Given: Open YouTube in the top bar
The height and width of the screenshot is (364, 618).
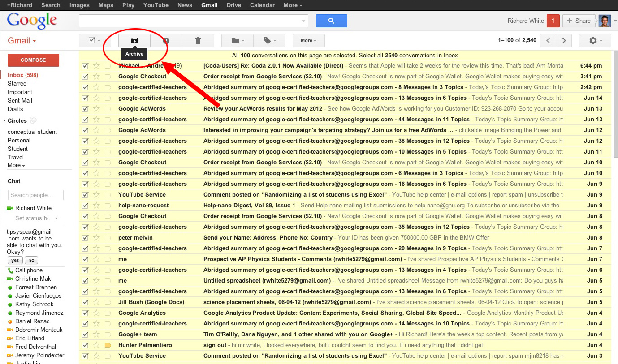Looking at the screenshot, I should click(156, 5).
